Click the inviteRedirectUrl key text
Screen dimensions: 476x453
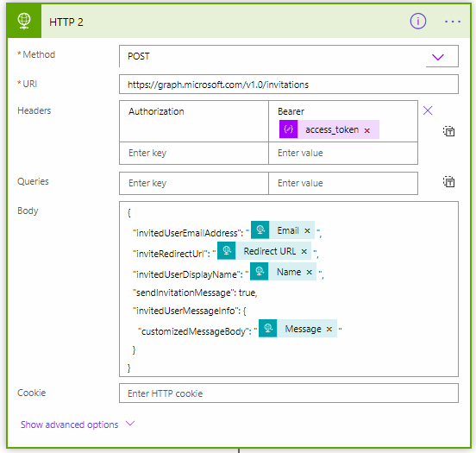click(172, 254)
